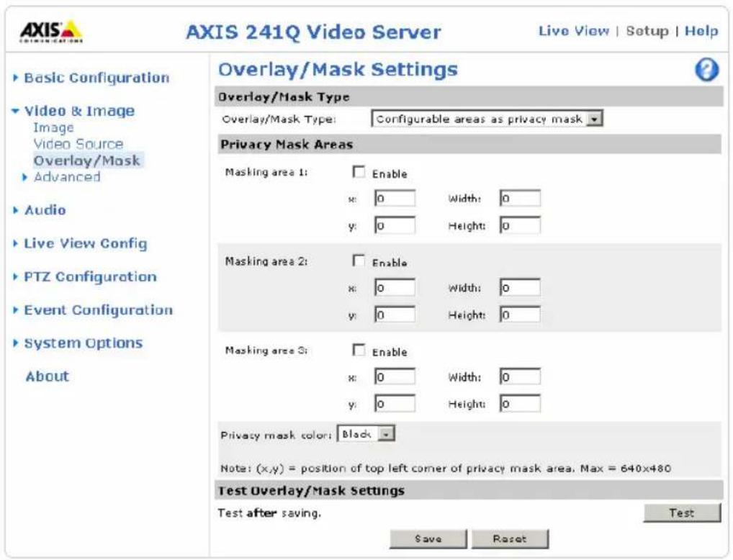
Task: Click the Save button
Action: 428,538
